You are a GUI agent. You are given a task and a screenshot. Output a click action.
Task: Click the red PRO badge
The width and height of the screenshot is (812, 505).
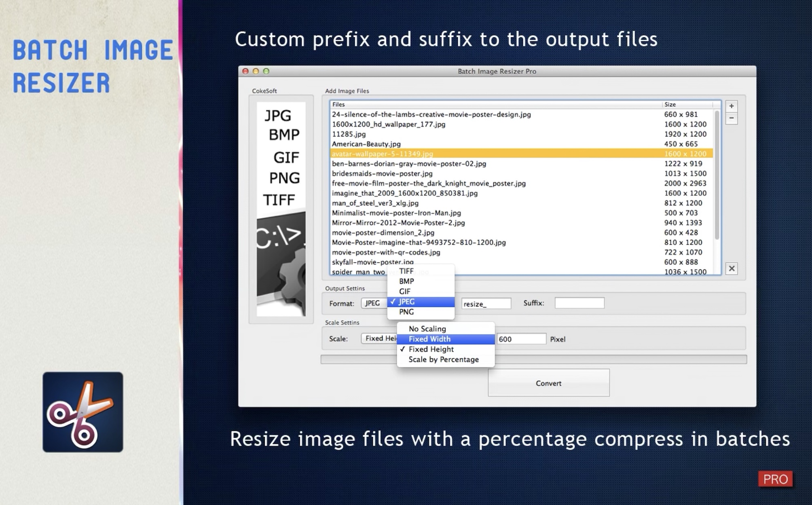[x=775, y=479]
